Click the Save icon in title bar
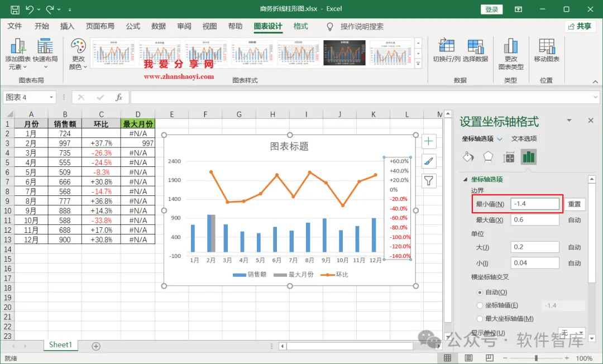 (x=15, y=9)
